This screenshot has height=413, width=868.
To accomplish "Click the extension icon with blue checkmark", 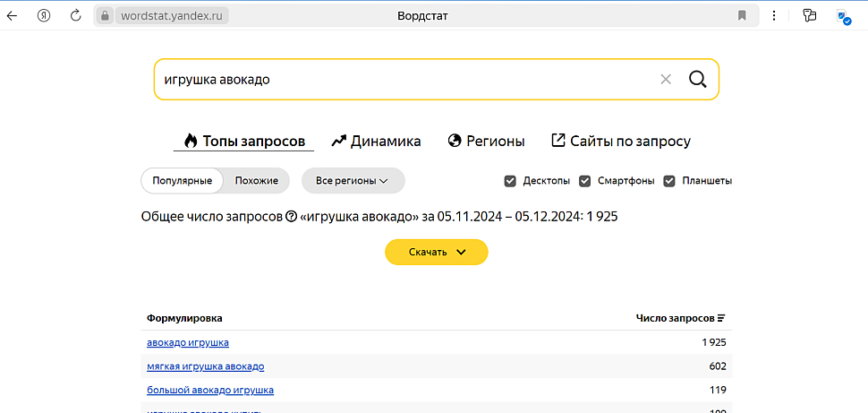I will click(844, 17).
